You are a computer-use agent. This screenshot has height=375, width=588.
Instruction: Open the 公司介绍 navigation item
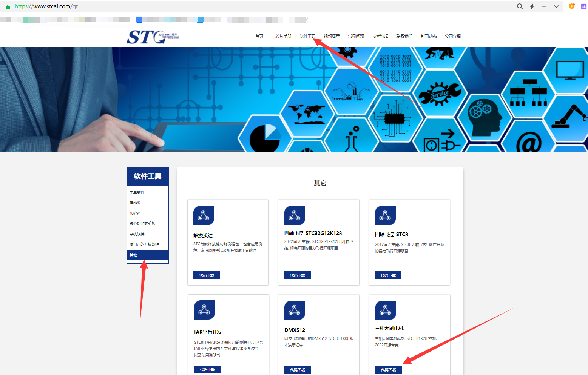coord(452,36)
